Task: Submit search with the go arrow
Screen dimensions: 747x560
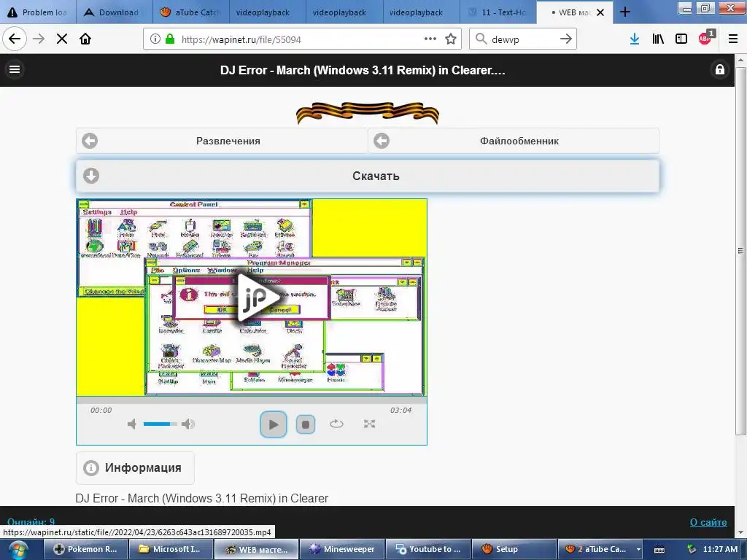Action: [566, 39]
